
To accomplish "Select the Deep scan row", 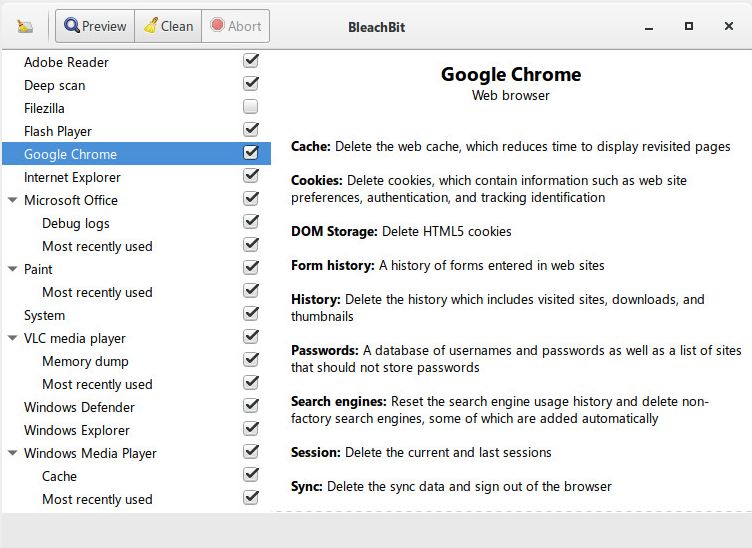I will [x=136, y=85].
